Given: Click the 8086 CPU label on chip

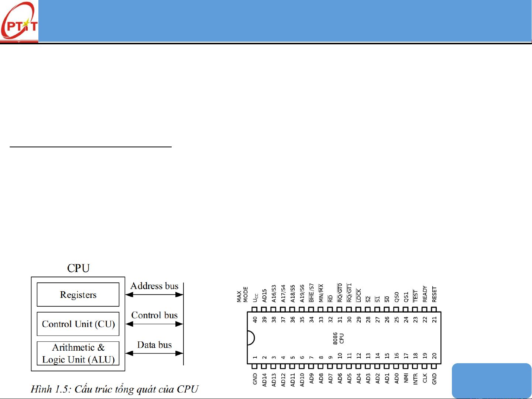Looking at the screenshot, I should coord(338,338).
